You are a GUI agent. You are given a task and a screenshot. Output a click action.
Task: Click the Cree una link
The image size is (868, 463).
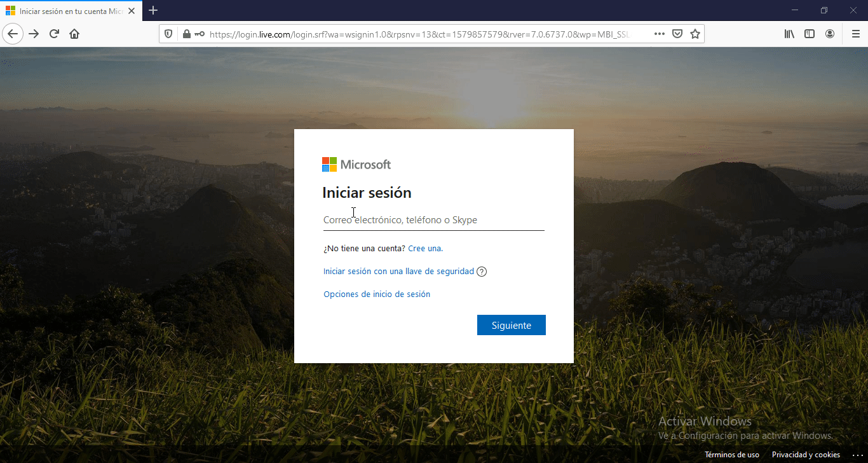pyautogui.click(x=426, y=249)
